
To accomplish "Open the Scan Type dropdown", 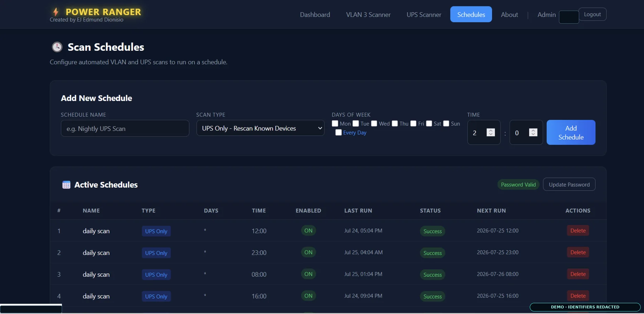I will click(260, 128).
